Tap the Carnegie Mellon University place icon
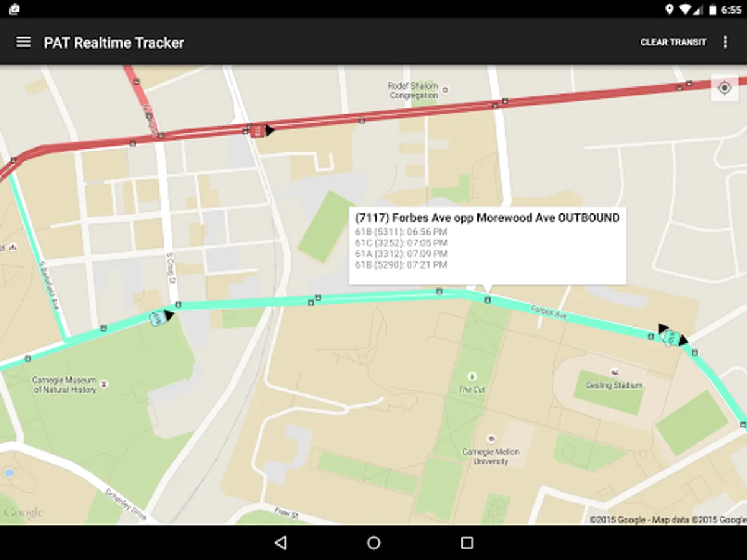Screen dimensions: 747x560 coord(491,439)
